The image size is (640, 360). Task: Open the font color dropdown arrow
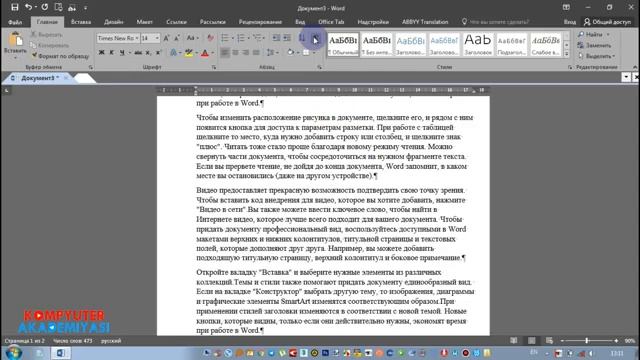point(212,53)
